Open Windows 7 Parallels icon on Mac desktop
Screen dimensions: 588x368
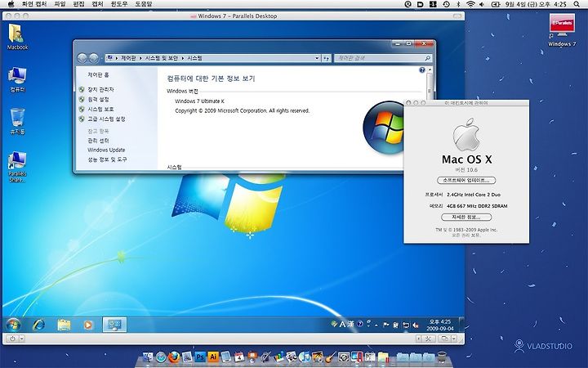tap(562, 30)
